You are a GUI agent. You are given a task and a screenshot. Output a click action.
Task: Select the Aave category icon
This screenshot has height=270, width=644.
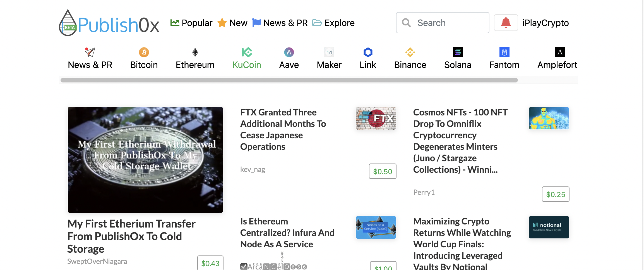[x=289, y=52]
